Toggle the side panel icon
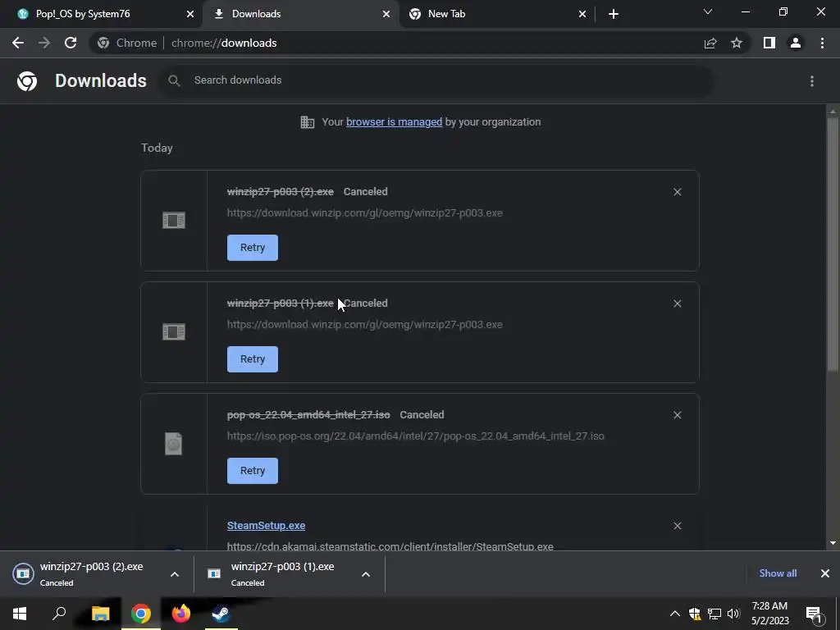The image size is (840, 630). pyautogui.click(x=769, y=43)
